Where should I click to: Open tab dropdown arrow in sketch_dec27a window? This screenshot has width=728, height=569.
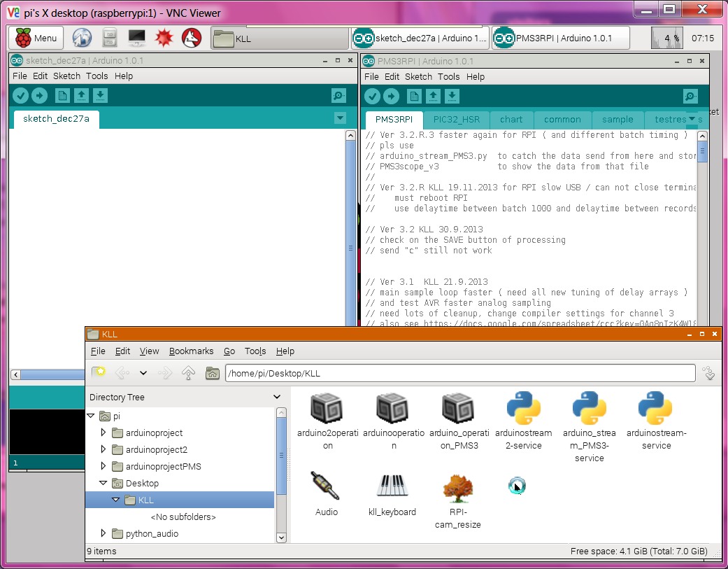point(340,118)
